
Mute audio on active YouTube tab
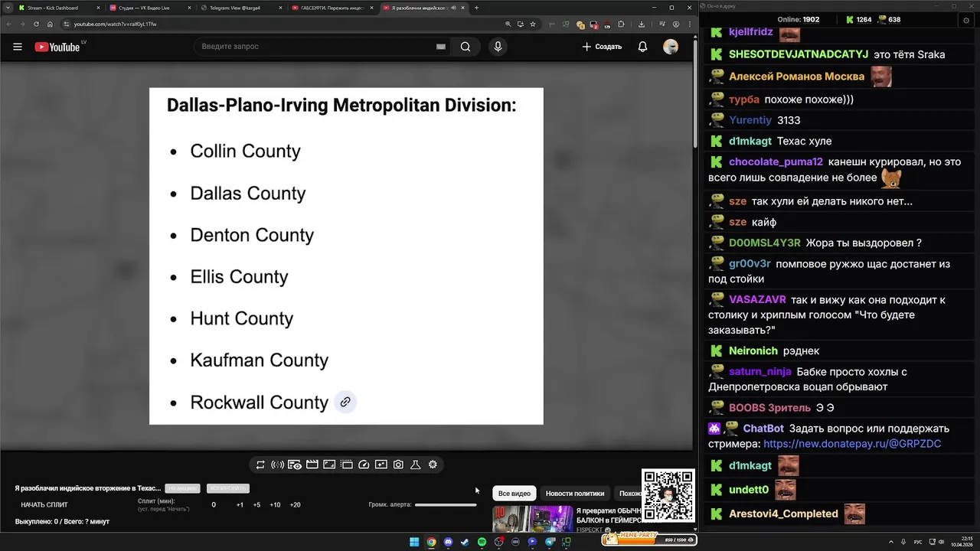[454, 8]
